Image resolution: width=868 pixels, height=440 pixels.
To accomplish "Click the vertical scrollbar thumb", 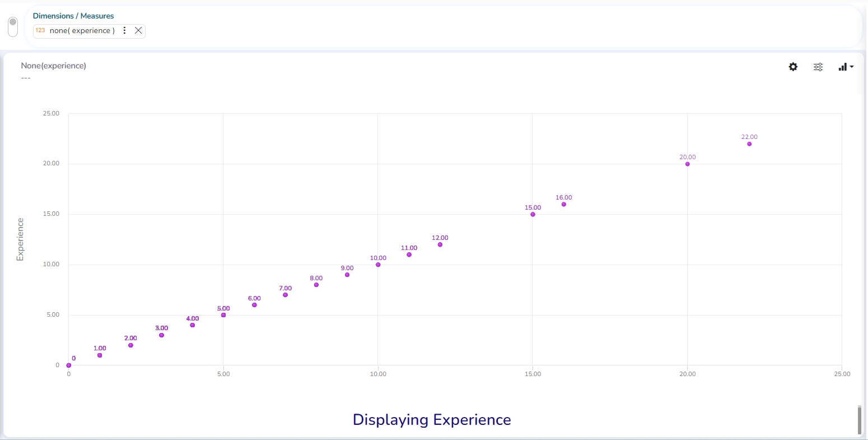I will pyautogui.click(x=860, y=419).
